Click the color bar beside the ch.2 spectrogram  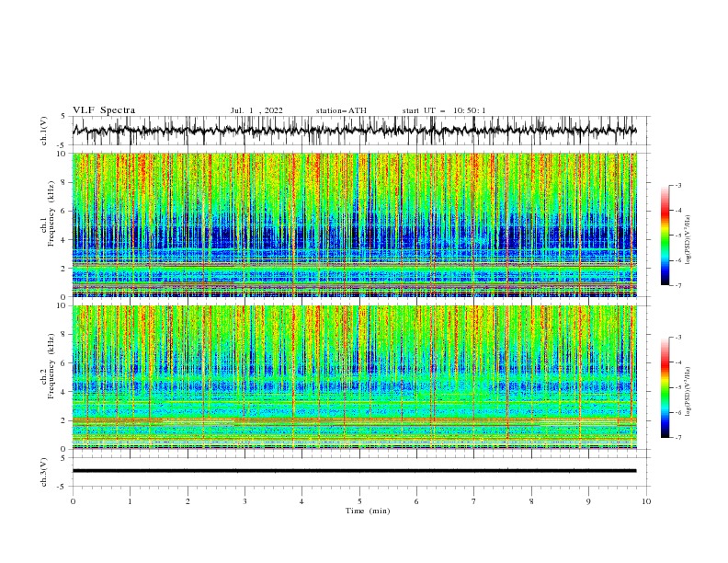(665, 387)
